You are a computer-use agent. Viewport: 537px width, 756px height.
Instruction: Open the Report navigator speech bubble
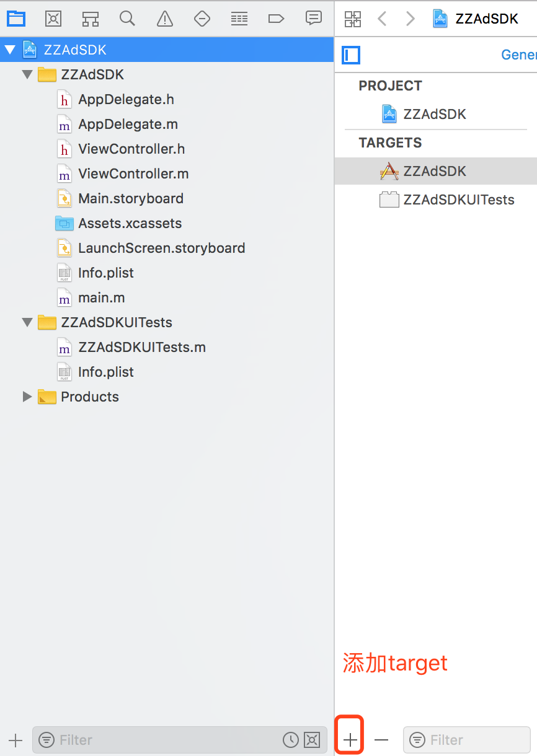pyautogui.click(x=314, y=19)
